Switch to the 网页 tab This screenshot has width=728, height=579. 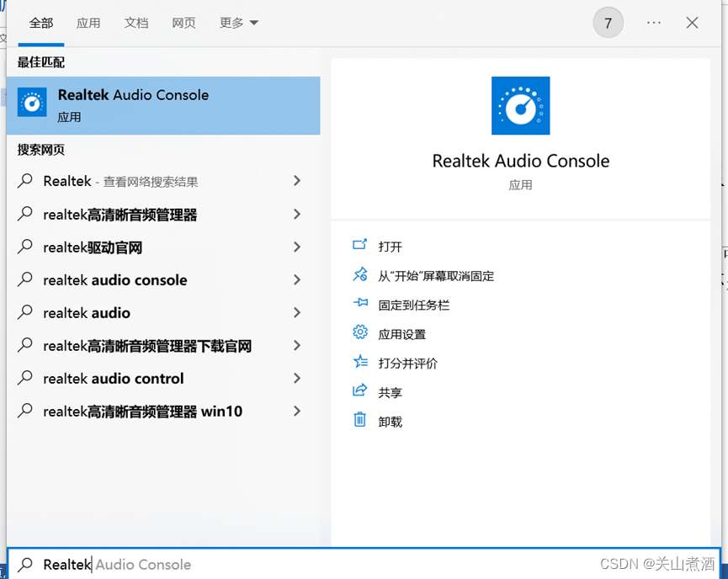[183, 23]
